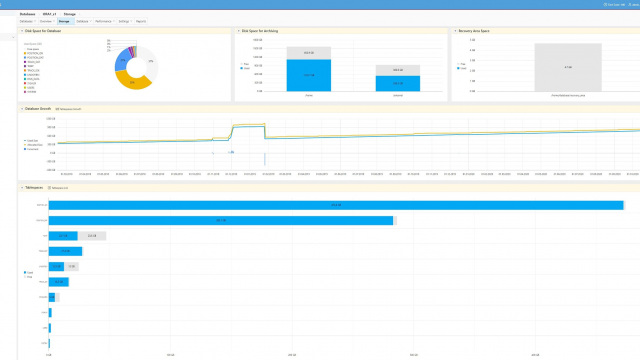
Task: Collapse the Disk Space for Archiving panel
Action: coord(239,31)
